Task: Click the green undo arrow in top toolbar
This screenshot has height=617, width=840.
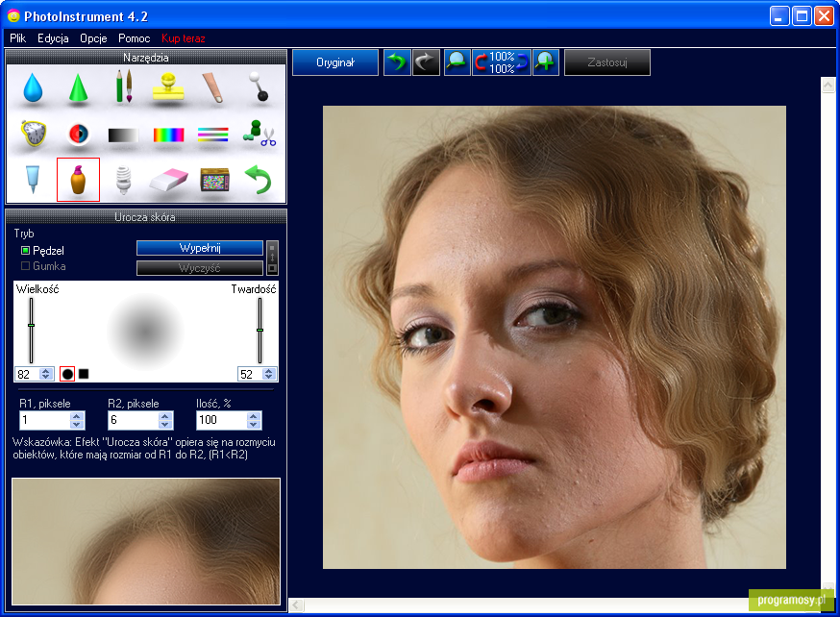Action: coord(397,62)
